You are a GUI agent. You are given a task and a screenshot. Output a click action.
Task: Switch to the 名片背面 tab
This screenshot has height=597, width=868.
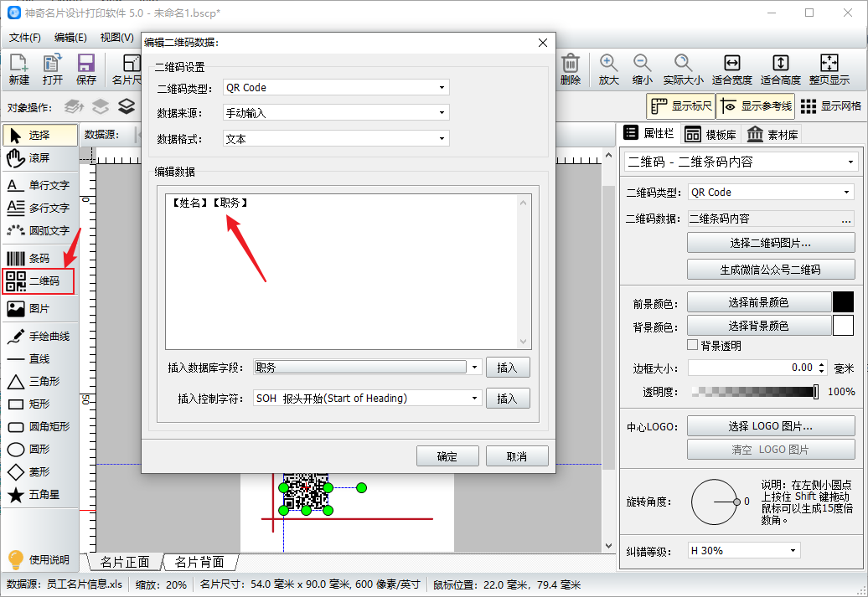tap(199, 562)
